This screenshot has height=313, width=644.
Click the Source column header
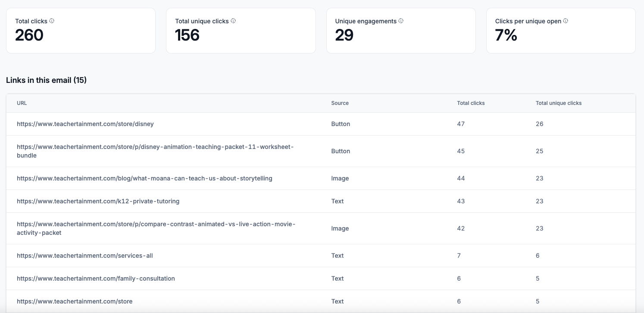340,103
